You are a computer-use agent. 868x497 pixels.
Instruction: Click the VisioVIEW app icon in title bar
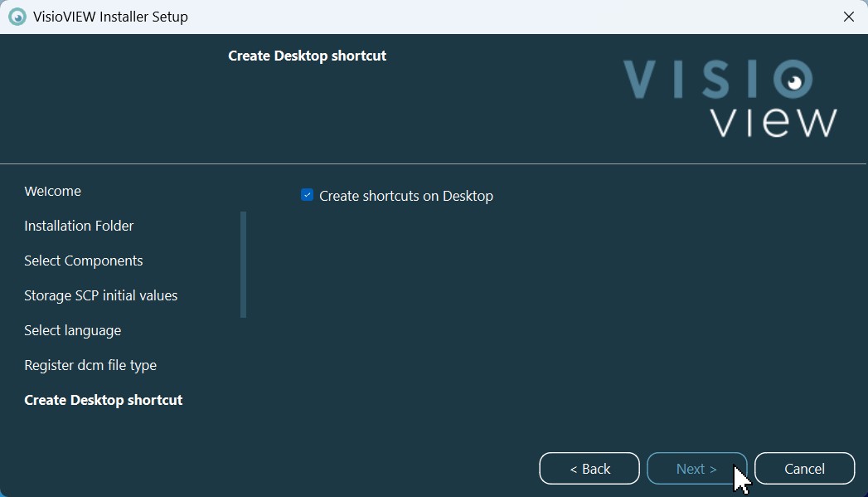tap(17, 17)
